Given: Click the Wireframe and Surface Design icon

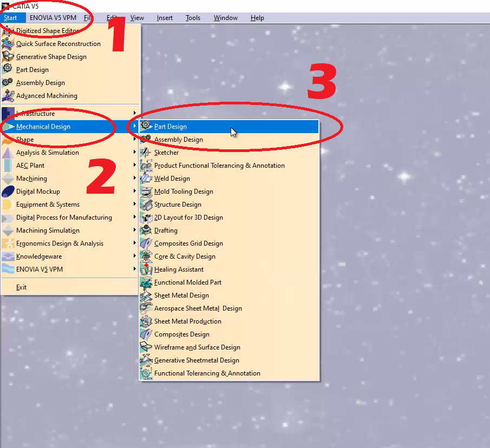Looking at the screenshot, I should point(146,347).
